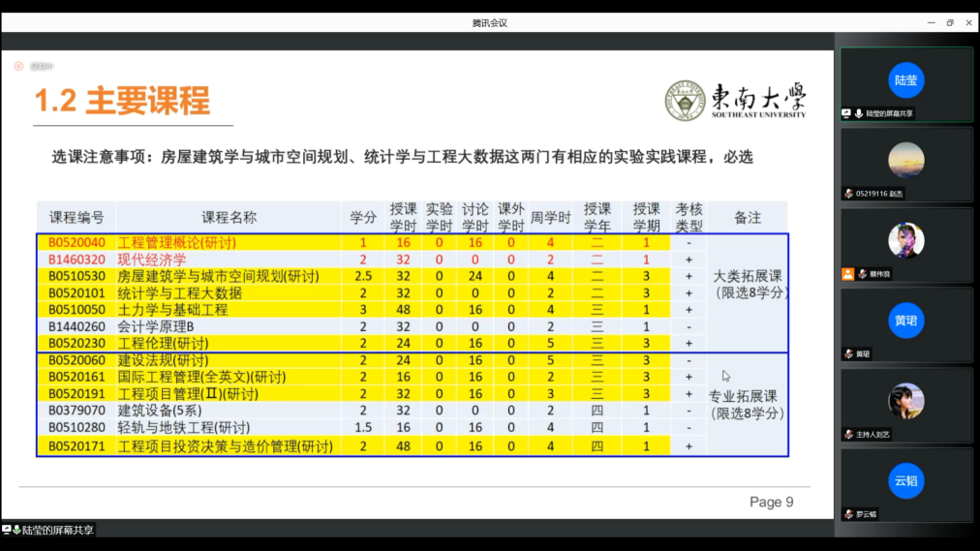Click course name 建设法规(研讨)
Viewport: 980px width, 551px height.
(x=163, y=360)
